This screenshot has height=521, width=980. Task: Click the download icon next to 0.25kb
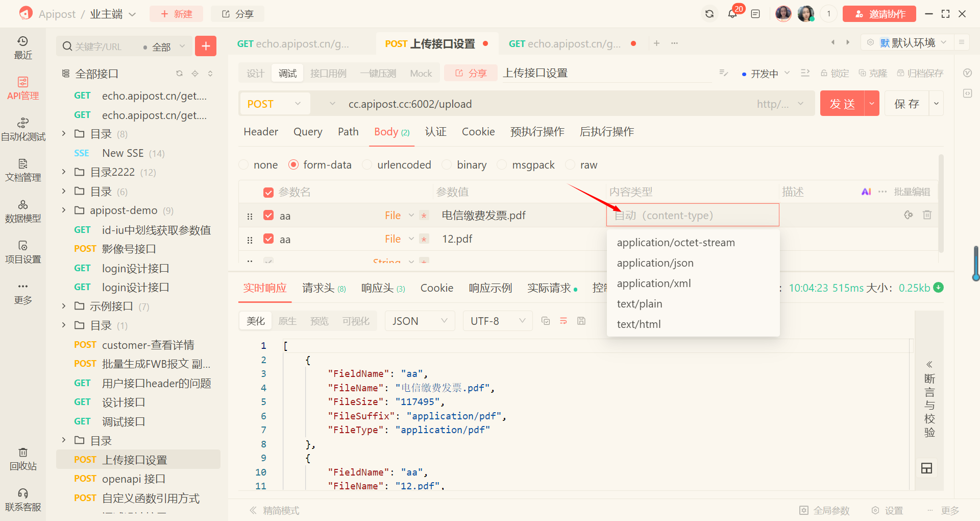(x=938, y=288)
